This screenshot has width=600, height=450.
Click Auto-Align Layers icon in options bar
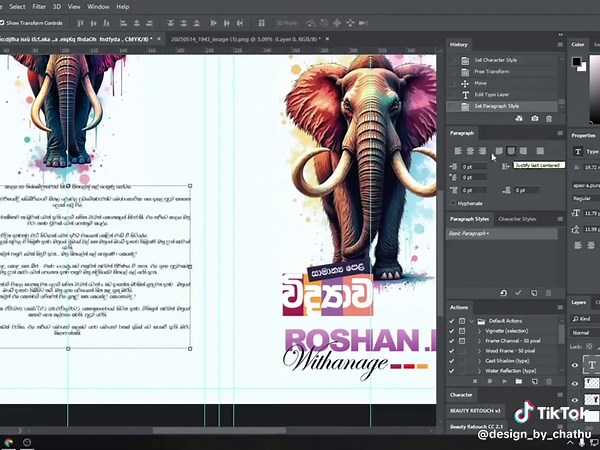click(x=261, y=23)
